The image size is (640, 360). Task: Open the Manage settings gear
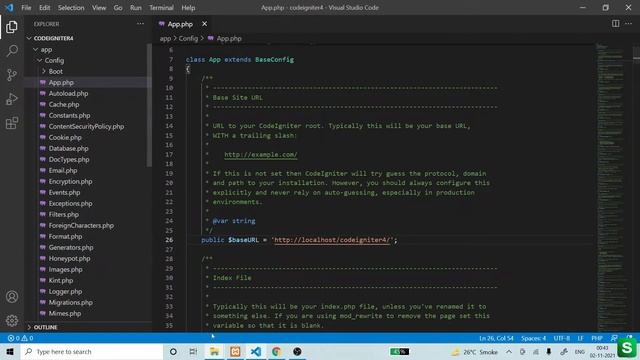[12, 321]
